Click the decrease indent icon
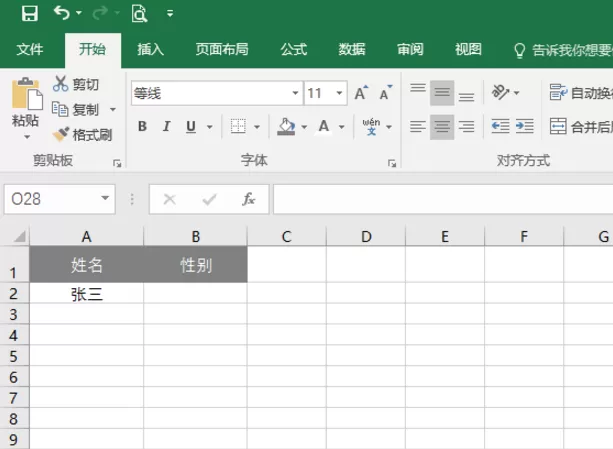Image resolution: width=613 pixels, height=449 pixels. (500, 126)
